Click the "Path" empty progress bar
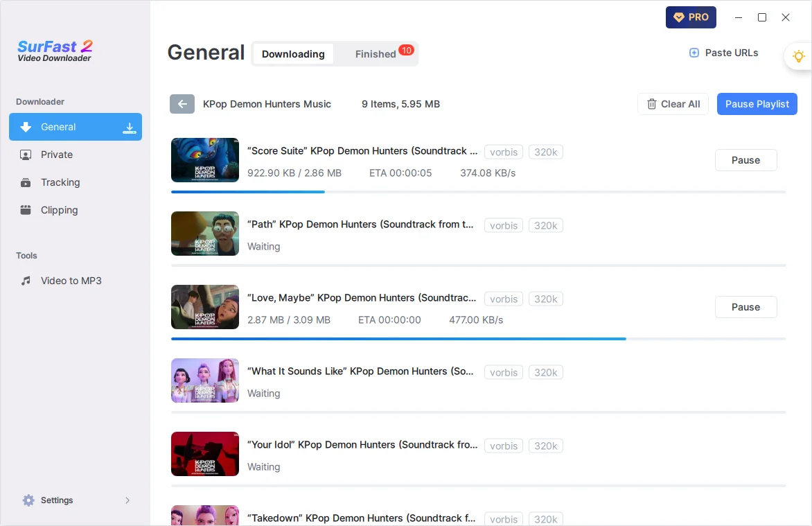Image resolution: width=812 pixels, height=526 pixels. (x=479, y=265)
